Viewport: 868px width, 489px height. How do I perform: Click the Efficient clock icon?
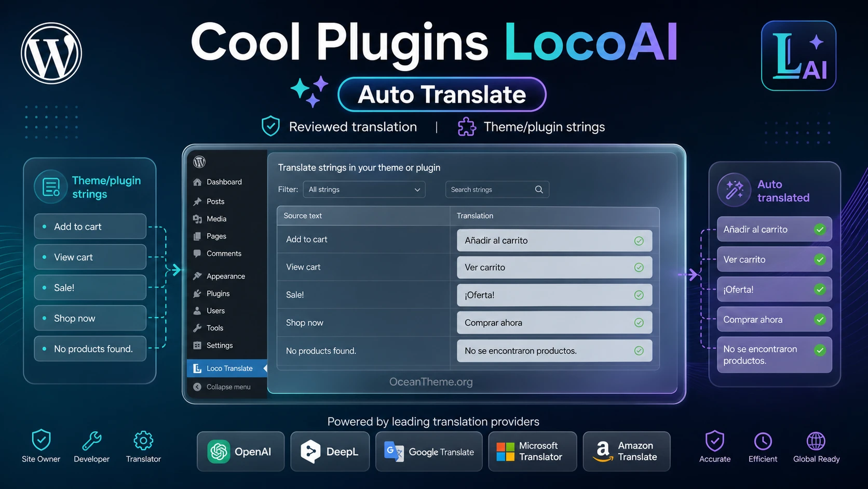(x=763, y=441)
